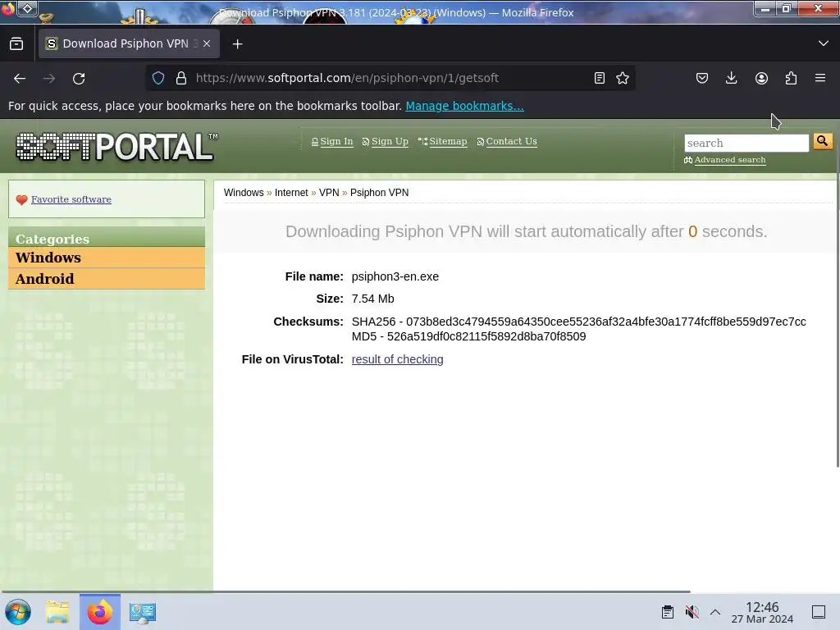Click the Psiphon VPN breadcrumb

point(379,192)
